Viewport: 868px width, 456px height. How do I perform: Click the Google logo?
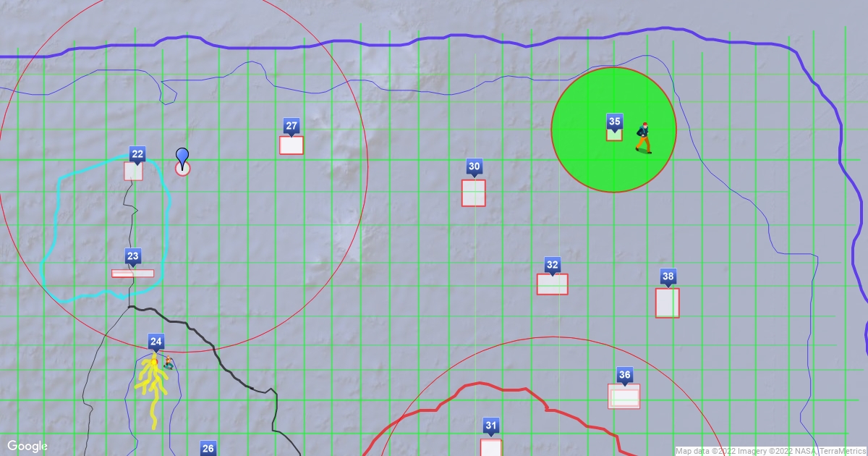27,446
